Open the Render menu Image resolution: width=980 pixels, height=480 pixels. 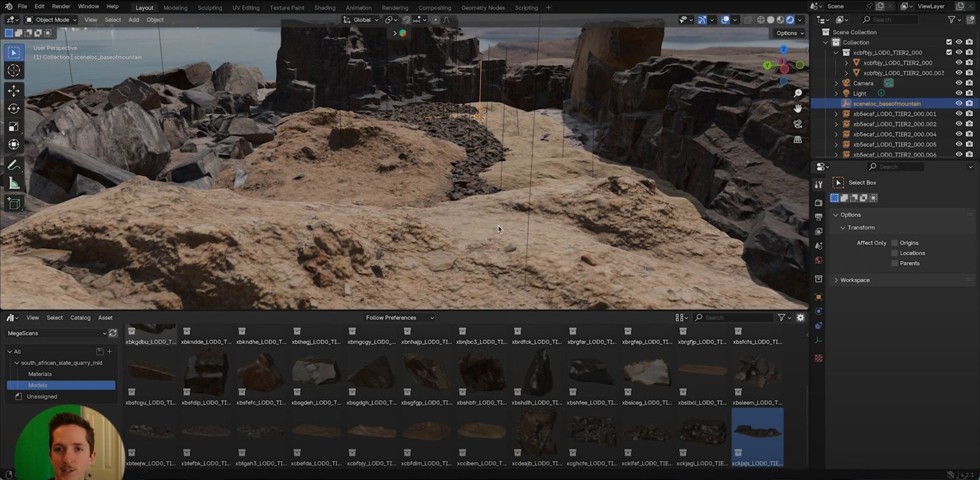61,6
